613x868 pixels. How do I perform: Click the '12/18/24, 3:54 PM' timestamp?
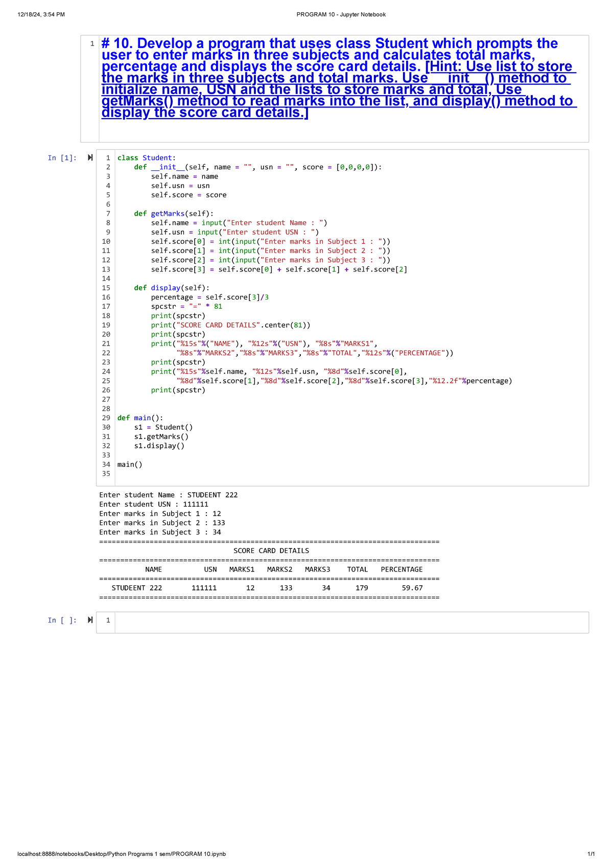(41, 14)
